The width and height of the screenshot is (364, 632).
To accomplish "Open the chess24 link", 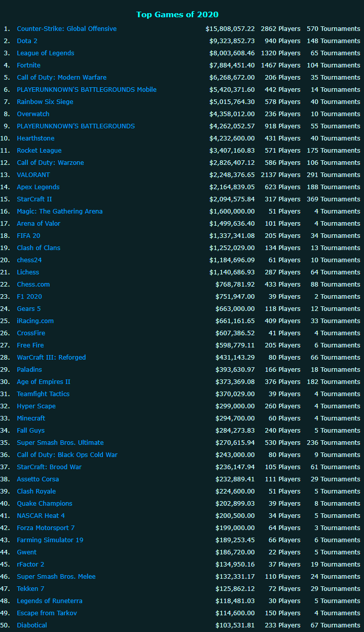I will point(29,260).
